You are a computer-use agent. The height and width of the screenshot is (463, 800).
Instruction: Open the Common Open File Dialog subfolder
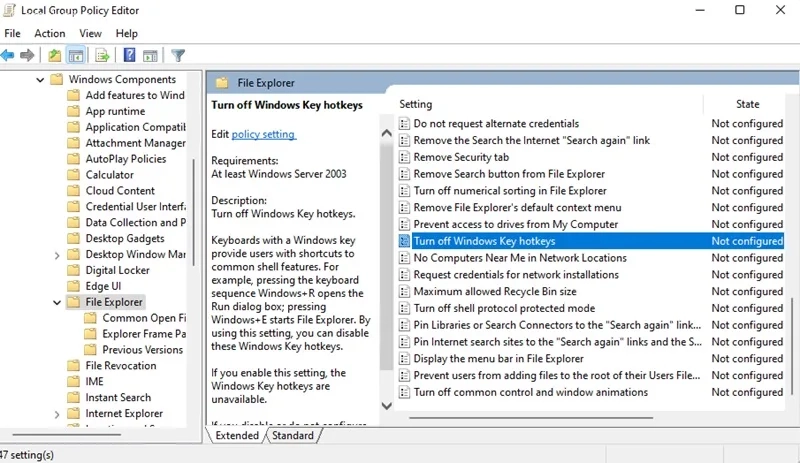[144, 318]
